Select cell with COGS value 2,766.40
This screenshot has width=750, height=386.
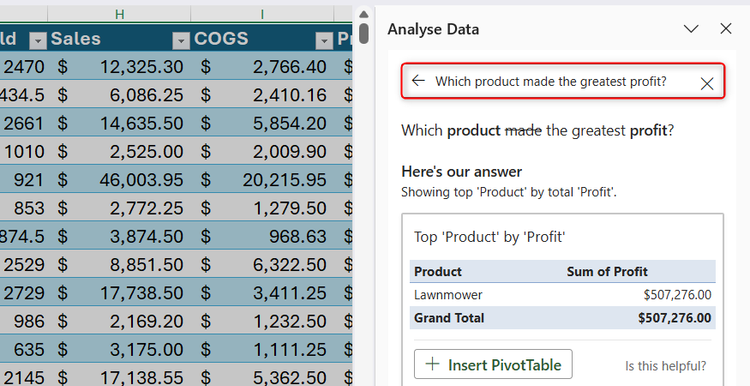(262, 66)
